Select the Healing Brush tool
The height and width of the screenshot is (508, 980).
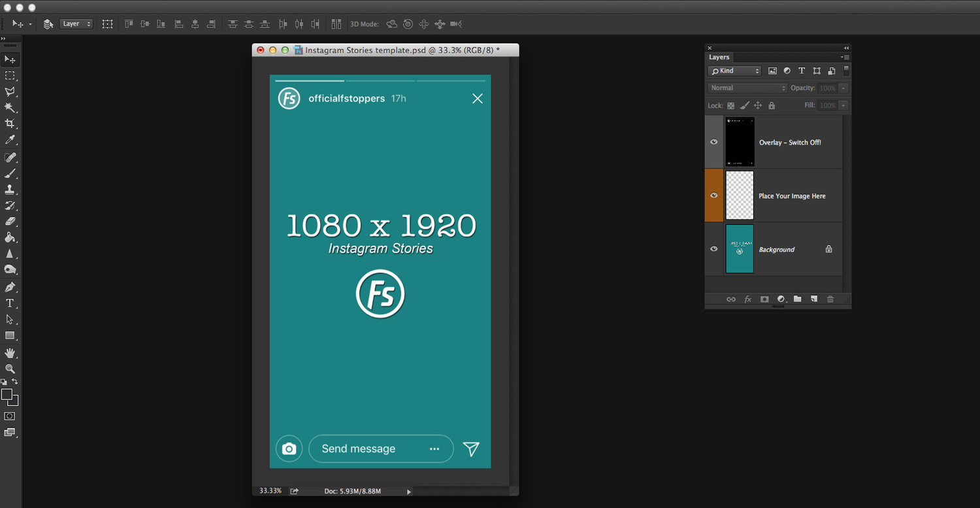tap(10, 157)
